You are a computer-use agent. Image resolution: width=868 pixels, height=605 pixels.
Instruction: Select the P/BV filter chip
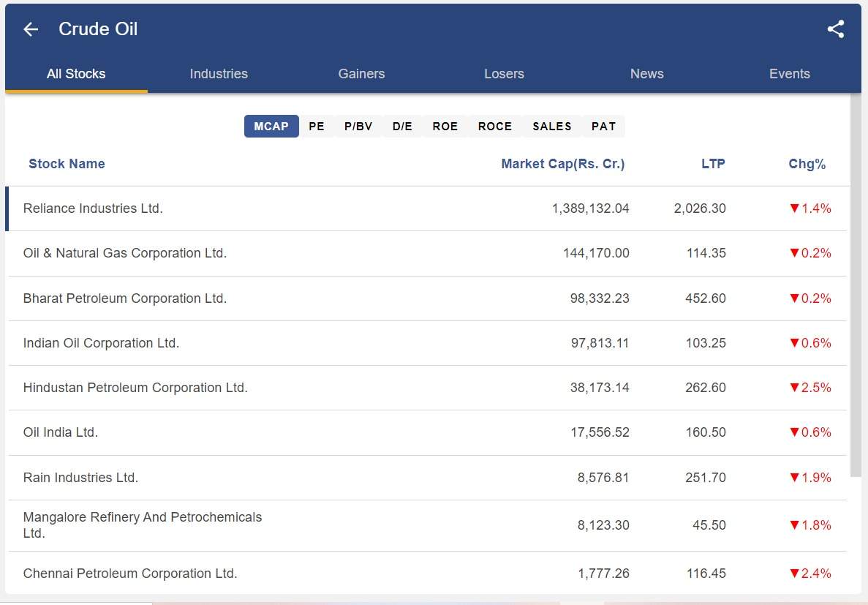click(x=358, y=126)
